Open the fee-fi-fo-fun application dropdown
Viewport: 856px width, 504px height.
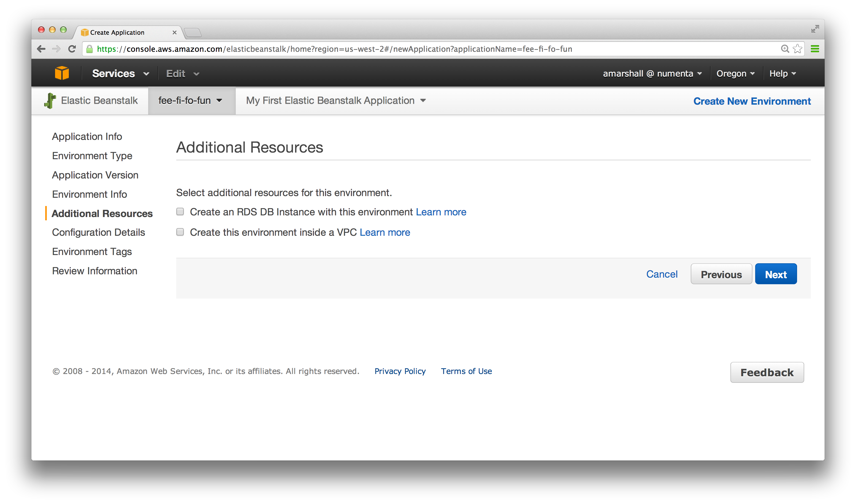(190, 101)
